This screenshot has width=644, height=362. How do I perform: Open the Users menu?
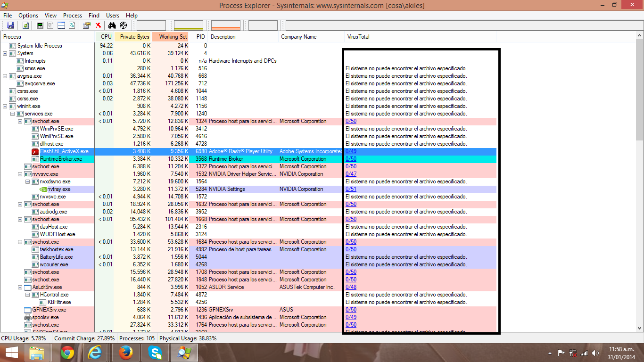click(112, 15)
